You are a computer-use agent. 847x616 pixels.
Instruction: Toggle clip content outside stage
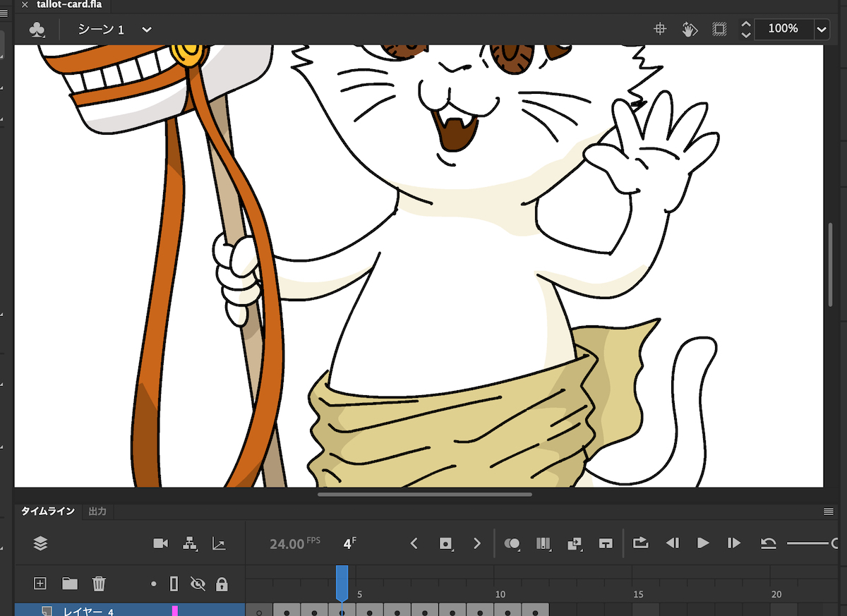point(719,29)
